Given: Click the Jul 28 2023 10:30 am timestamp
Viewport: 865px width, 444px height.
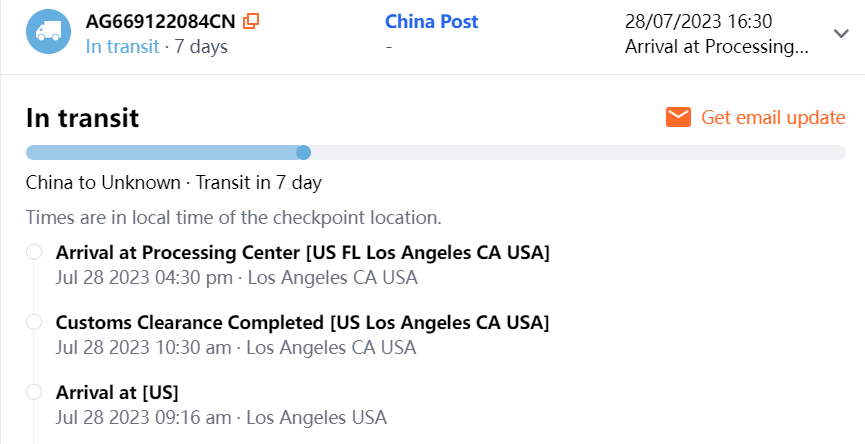Looking at the screenshot, I should [145, 348].
